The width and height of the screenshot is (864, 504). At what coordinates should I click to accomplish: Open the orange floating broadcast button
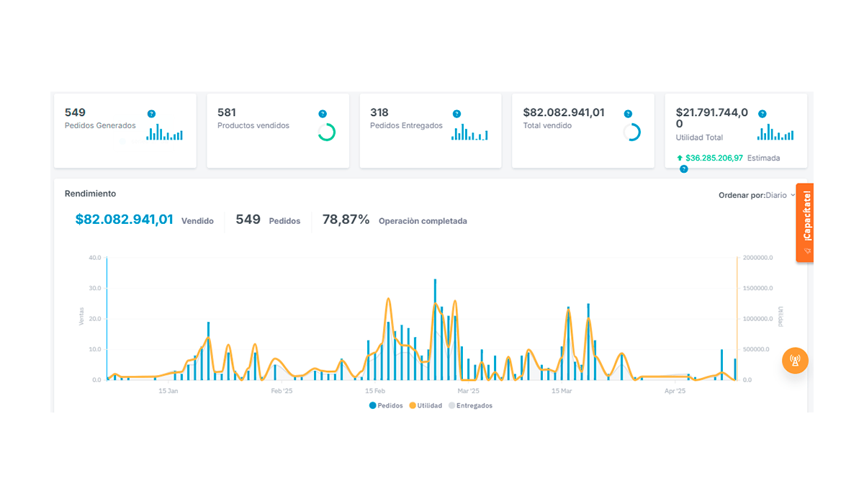click(x=795, y=360)
